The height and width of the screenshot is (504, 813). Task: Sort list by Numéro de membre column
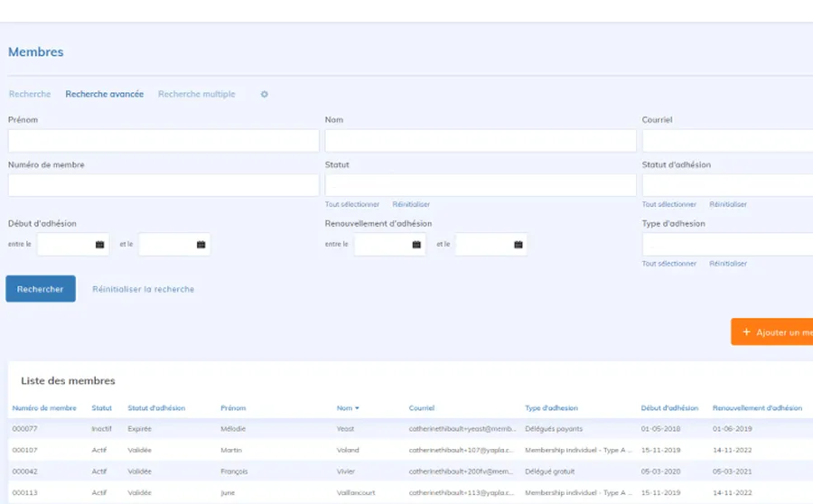[44, 408]
